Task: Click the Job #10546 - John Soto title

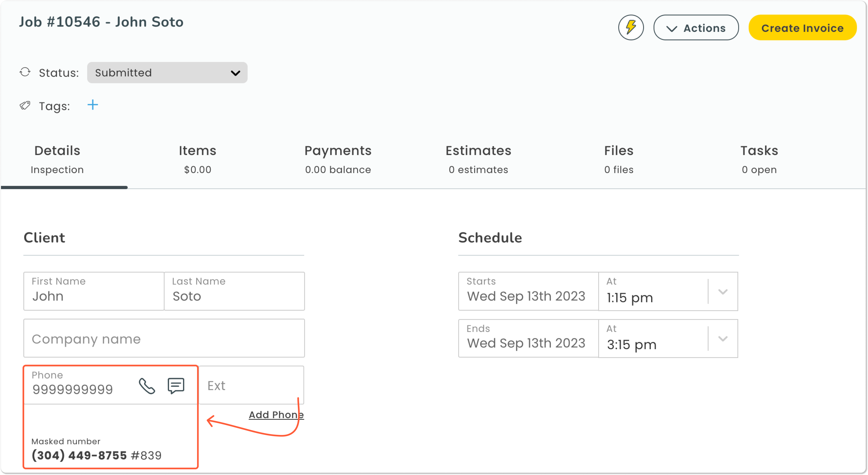Action: pyautogui.click(x=101, y=22)
